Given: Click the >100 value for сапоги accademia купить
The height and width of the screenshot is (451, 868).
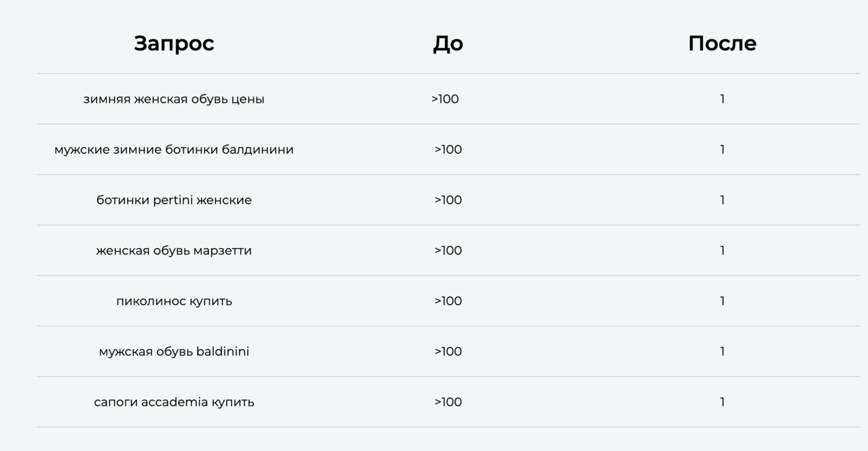Looking at the screenshot, I should [x=448, y=402].
